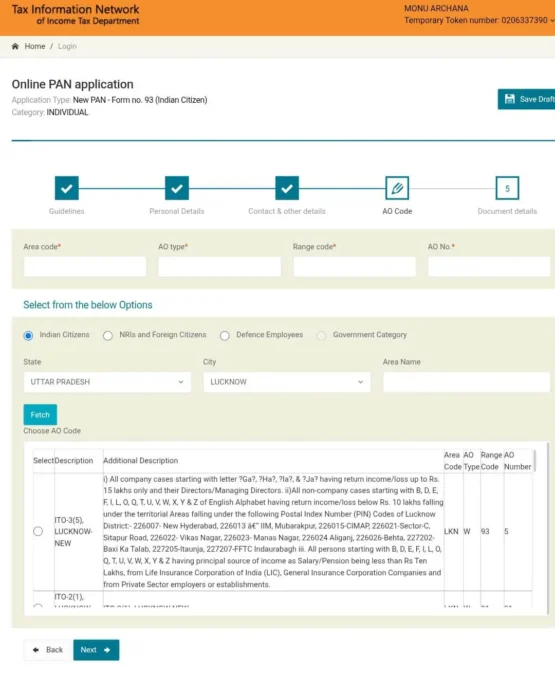Select the Government Category radio button
Image resolution: width=555 pixels, height=675 pixels.
click(321, 336)
